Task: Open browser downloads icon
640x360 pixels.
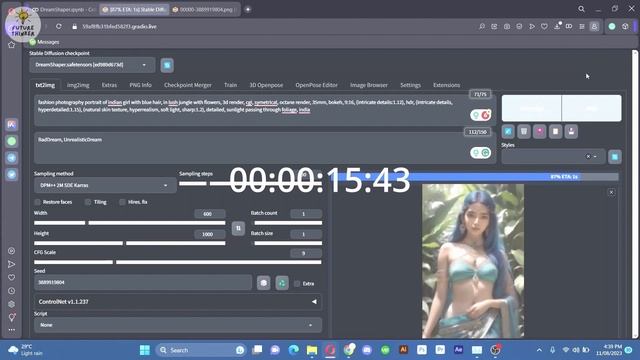Action: (x=557, y=27)
